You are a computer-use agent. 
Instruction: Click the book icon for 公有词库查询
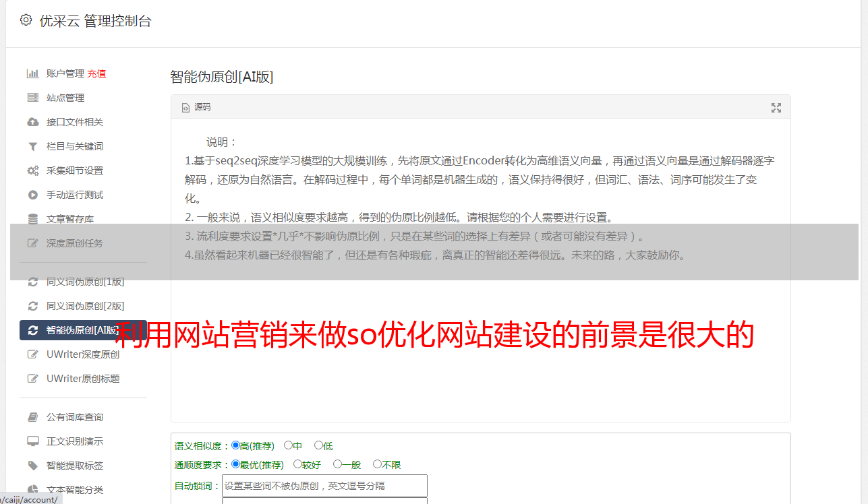[x=32, y=417]
